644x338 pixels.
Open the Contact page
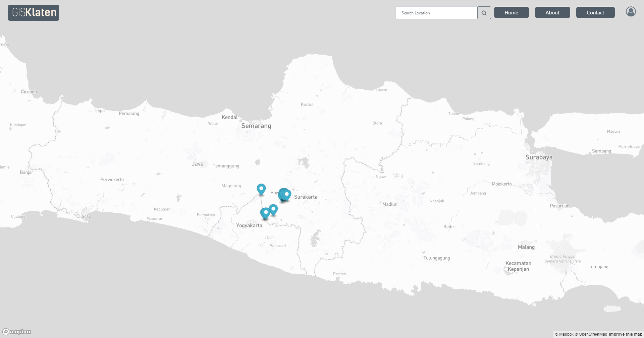[x=595, y=12]
